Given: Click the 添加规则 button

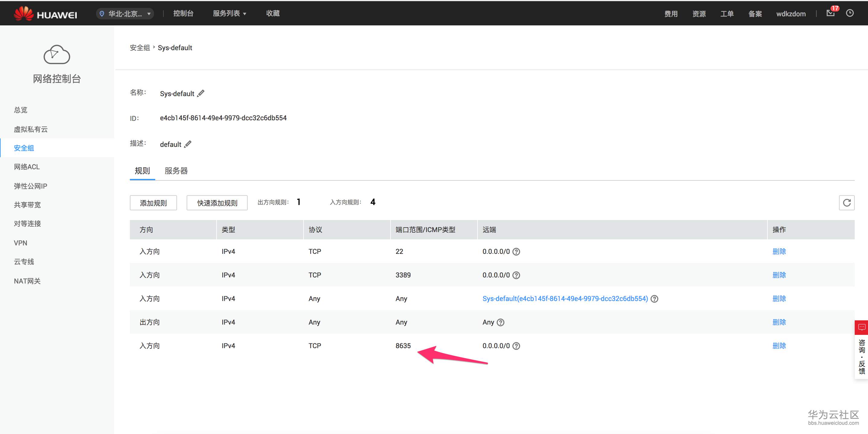Looking at the screenshot, I should [153, 203].
